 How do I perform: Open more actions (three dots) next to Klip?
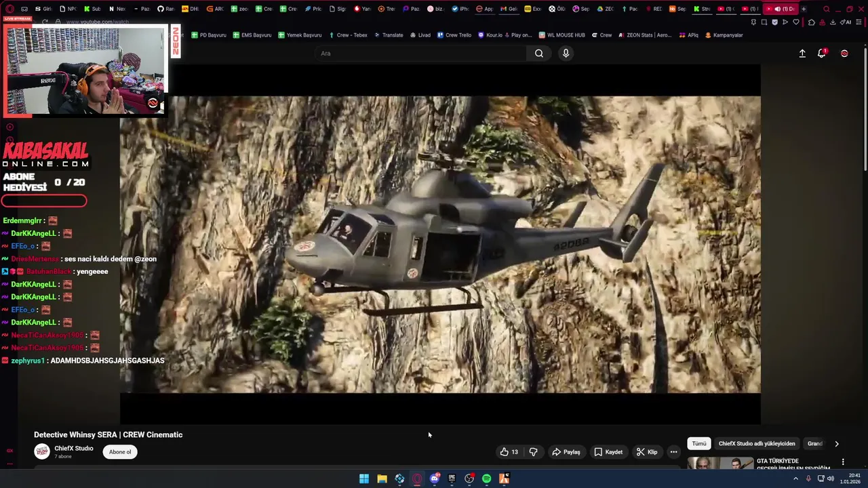673,452
